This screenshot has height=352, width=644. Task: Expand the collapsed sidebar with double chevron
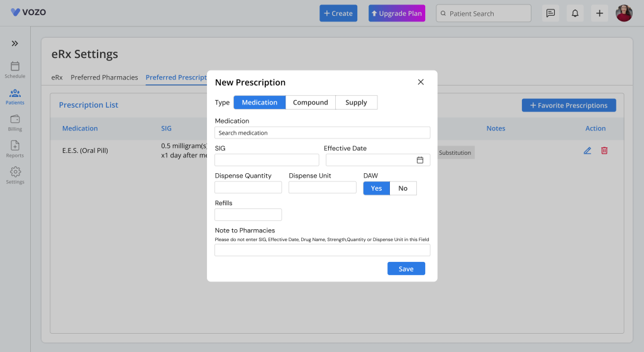pyautogui.click(x=15, y=43)
